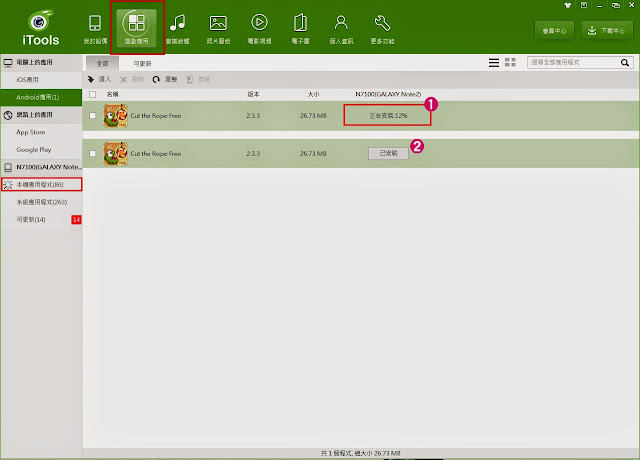The image size is (640, 460).
Task: Open App Store in sidebar
Action: [x=41, y=132]
